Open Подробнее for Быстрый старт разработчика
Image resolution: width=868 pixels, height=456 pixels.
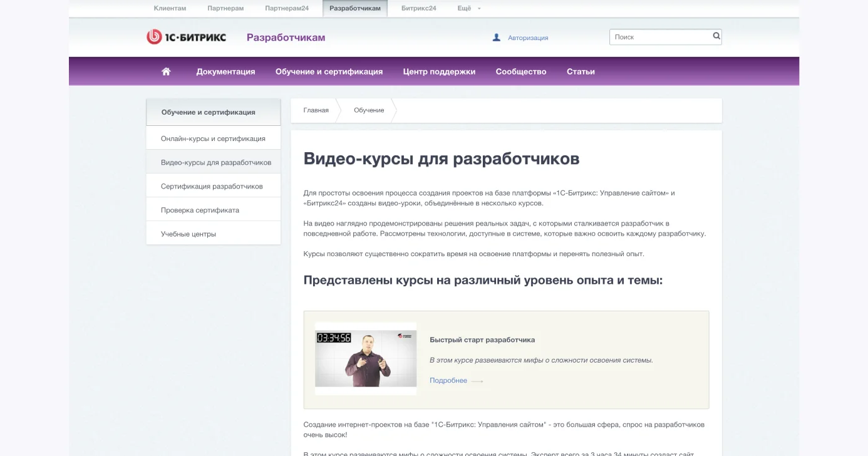pos(447,380)
